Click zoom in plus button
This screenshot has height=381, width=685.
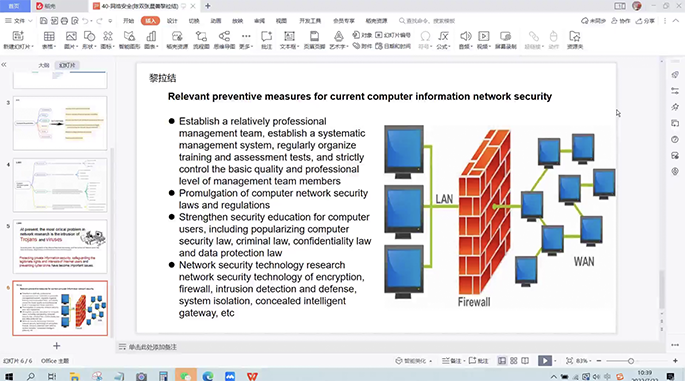point(675,361)
